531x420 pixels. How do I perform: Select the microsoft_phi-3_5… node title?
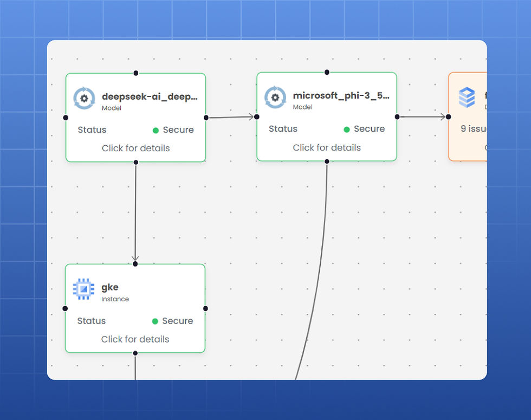[341, 95]
